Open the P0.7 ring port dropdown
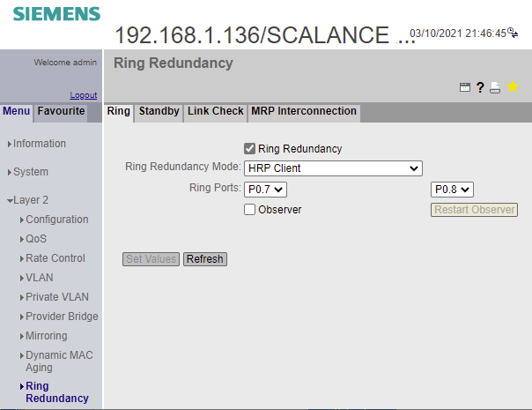 (x=266, y=189)
